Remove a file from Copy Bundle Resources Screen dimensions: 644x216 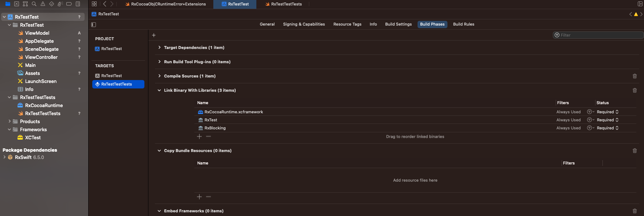[208, 197]
